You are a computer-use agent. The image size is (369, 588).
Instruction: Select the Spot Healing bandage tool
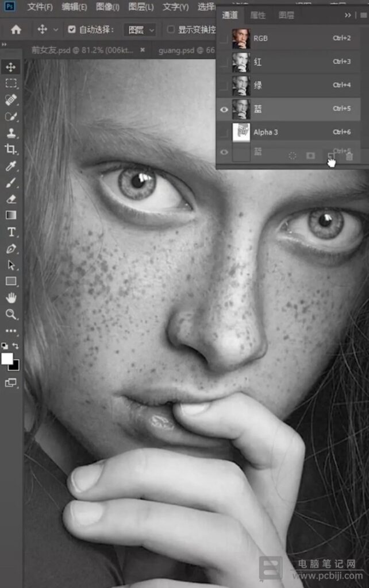[11, 100]
